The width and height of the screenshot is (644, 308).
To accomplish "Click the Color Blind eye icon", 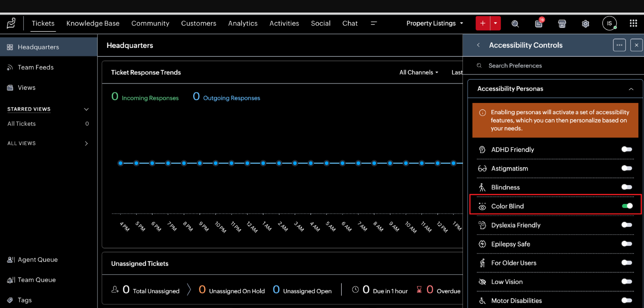I will (x=482, y=206).
